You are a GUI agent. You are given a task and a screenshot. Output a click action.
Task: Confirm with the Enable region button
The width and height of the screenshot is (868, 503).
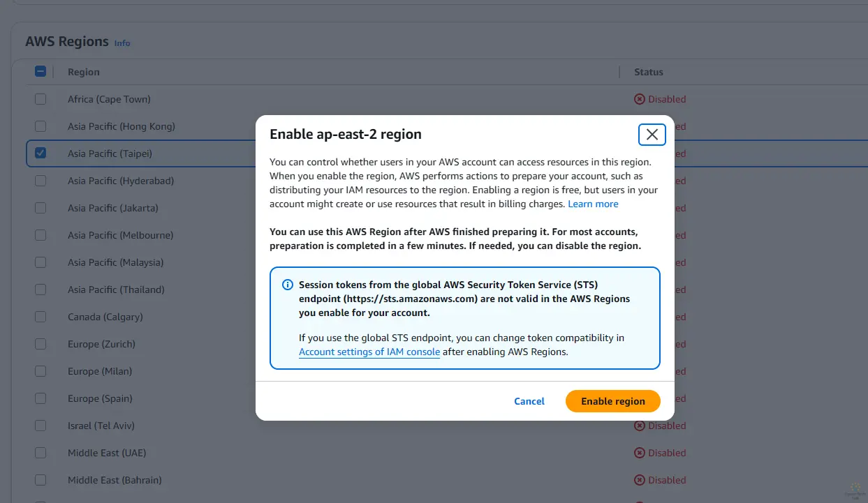tap(613, 401)
